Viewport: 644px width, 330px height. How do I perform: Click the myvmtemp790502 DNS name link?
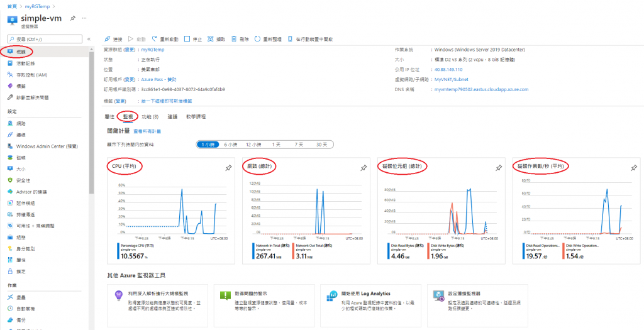(481, 89)
